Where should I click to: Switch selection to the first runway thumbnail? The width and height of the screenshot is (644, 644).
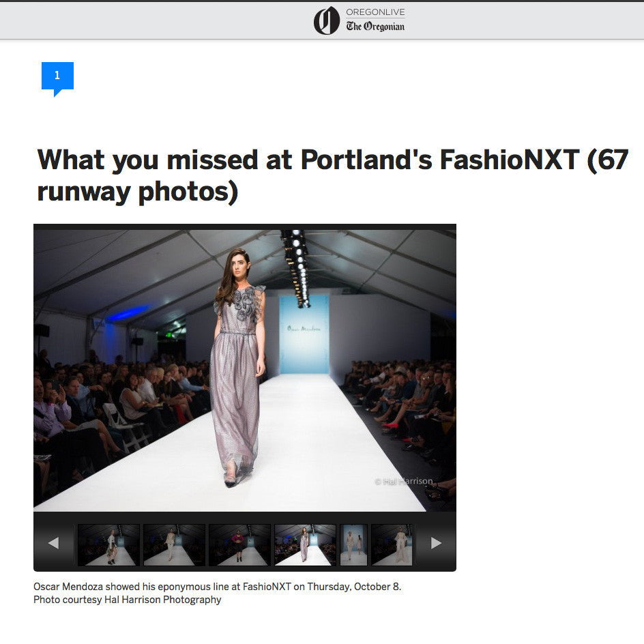pos(108,545)
